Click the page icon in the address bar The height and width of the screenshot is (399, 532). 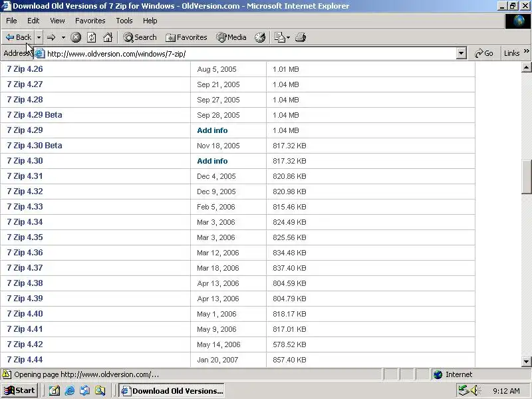(40, 54)
